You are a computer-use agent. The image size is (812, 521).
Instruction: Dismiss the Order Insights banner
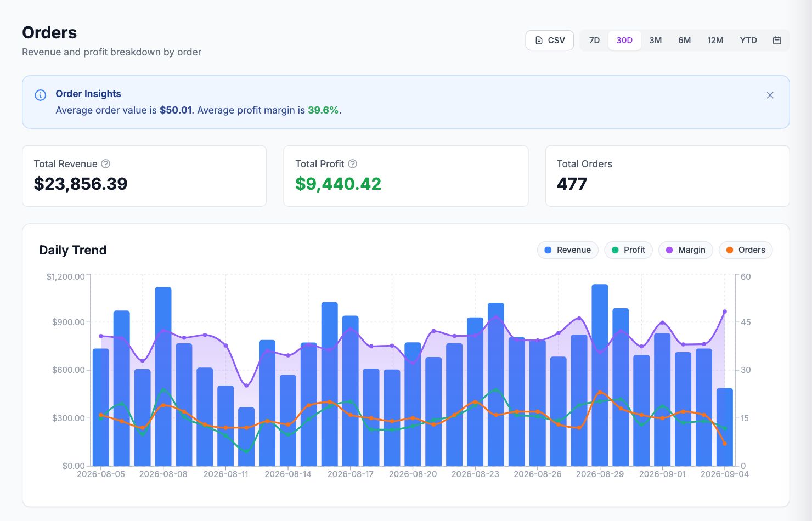point(770,95)
